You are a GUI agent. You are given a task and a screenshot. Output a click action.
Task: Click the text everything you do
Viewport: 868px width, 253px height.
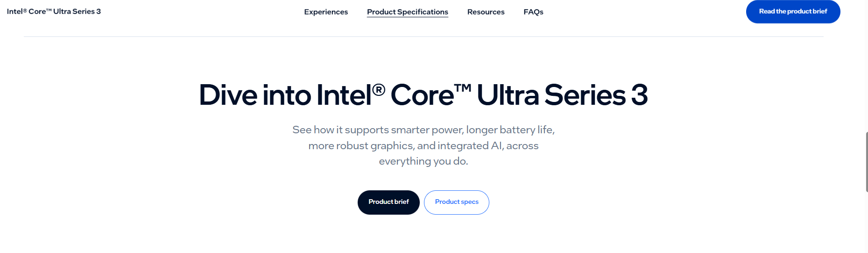click(x=423, y=161)
